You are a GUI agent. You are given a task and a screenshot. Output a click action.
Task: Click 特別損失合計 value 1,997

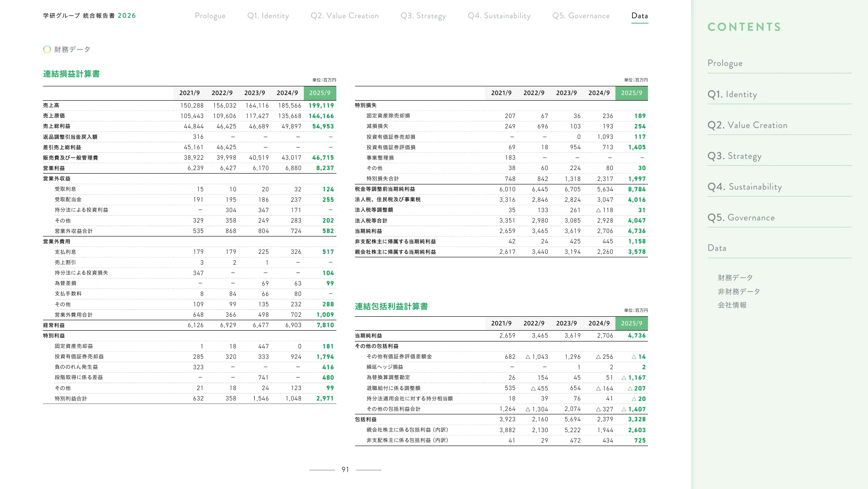click(637, 179)
